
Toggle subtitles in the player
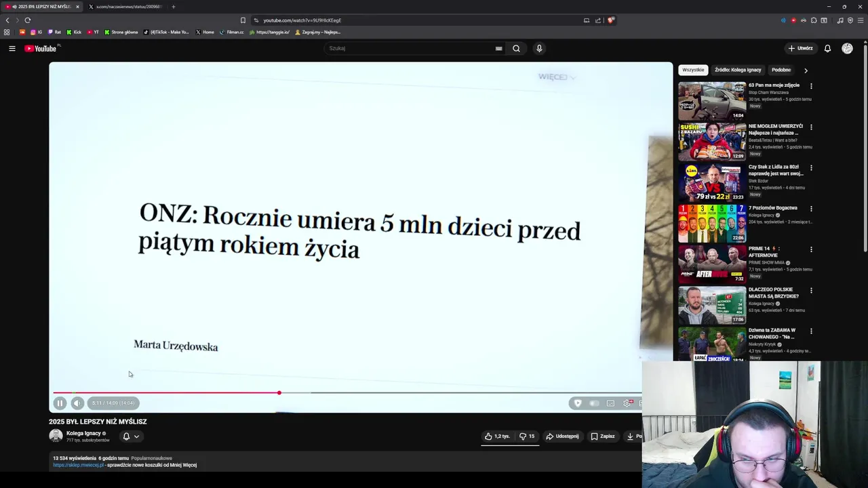coord(610,403)
